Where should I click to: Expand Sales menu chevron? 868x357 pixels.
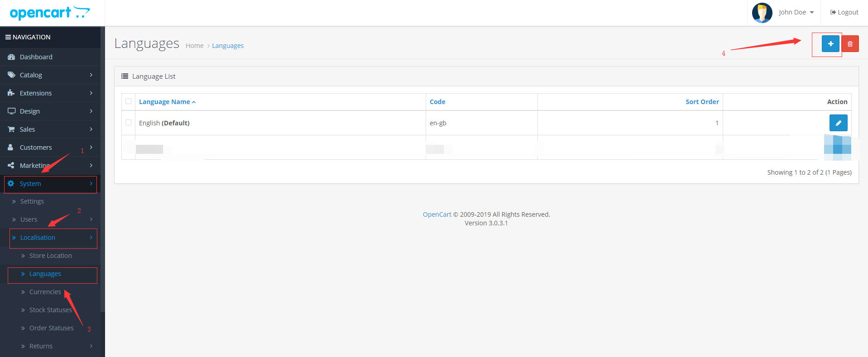(91, 129)
